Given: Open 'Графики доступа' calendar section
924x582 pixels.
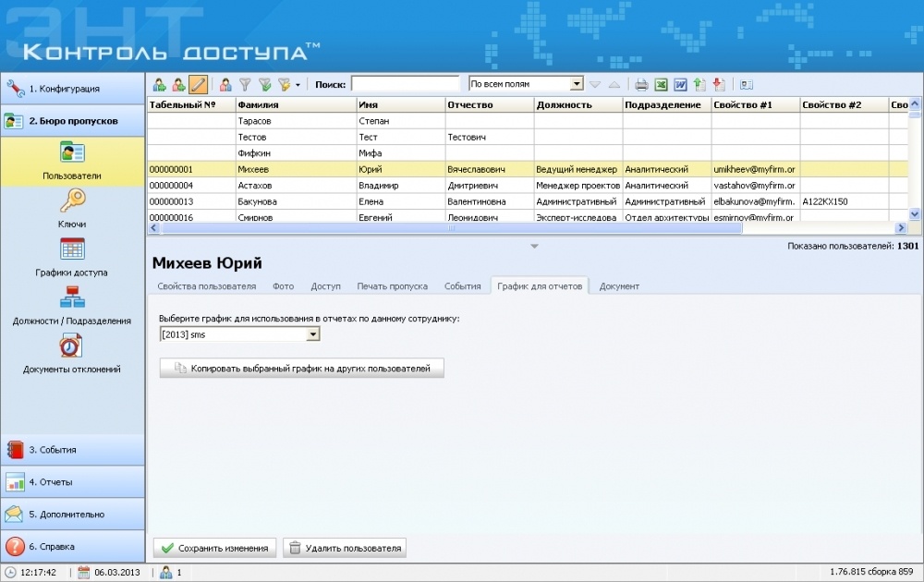Looking at the screenshot, I should coord(72,258).
